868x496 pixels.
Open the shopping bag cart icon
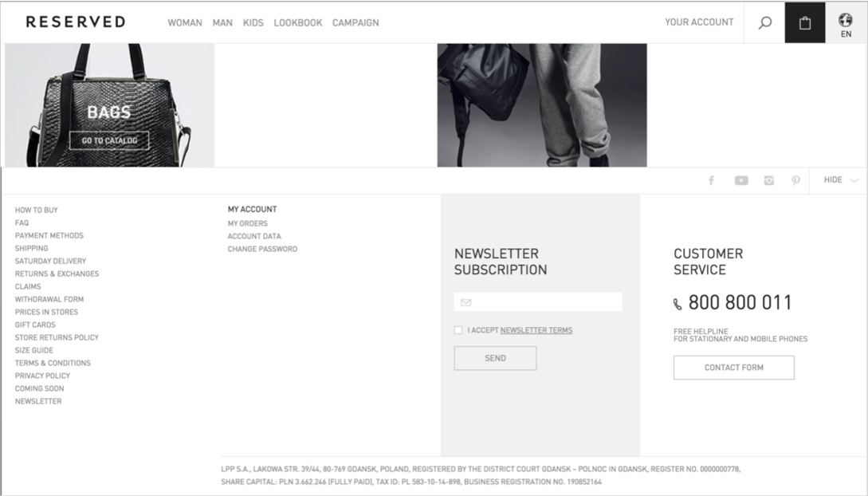pos(805,22)
